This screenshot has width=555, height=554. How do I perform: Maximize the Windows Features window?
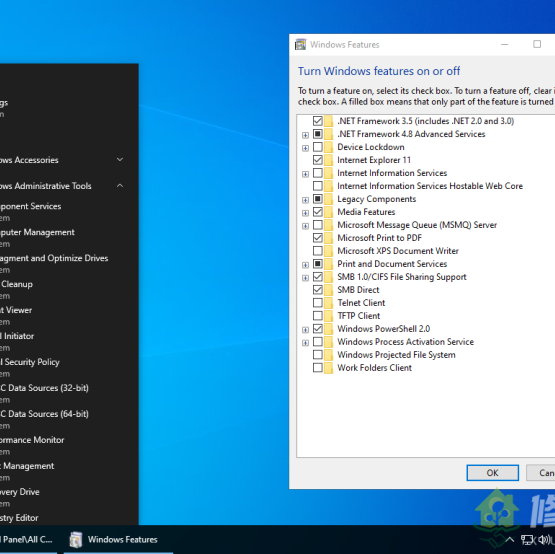click(x=537, y=44)
